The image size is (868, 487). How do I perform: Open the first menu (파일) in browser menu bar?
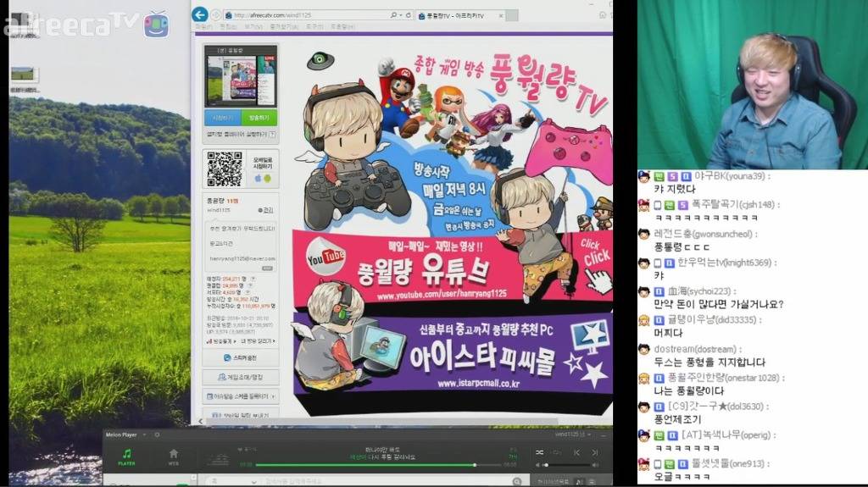(x=203, y=26)
